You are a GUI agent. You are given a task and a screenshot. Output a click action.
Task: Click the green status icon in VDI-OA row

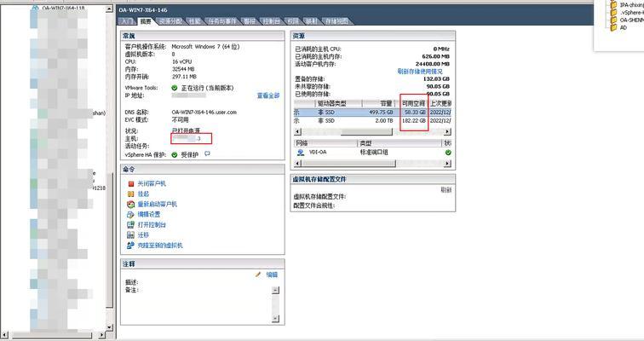pyautogui.click(x=448, y=153)
